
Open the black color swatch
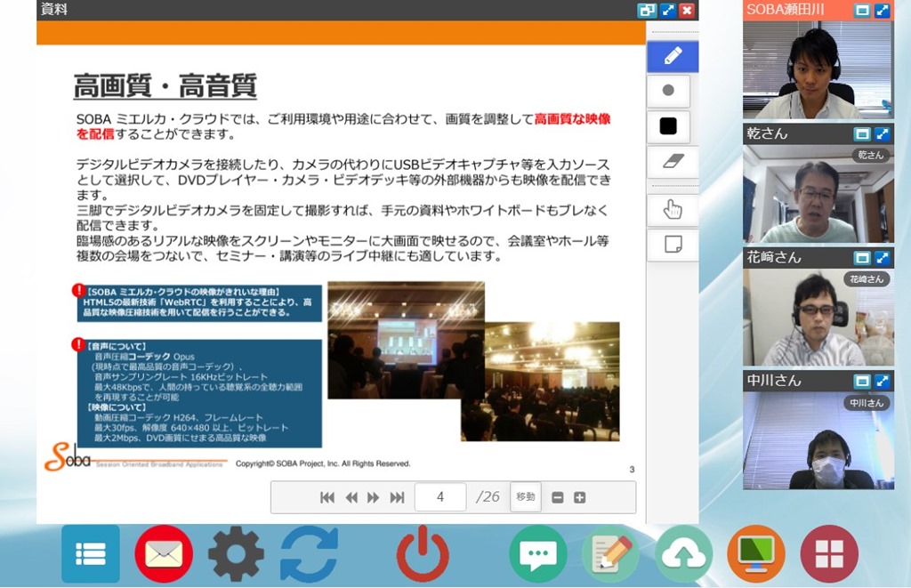click(668, 126)
